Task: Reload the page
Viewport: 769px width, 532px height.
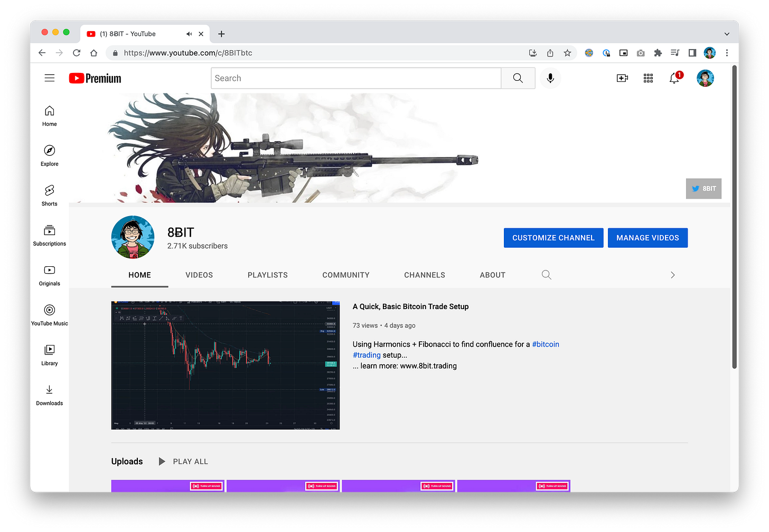Action: pyautogui.click(x=77, y=53)
